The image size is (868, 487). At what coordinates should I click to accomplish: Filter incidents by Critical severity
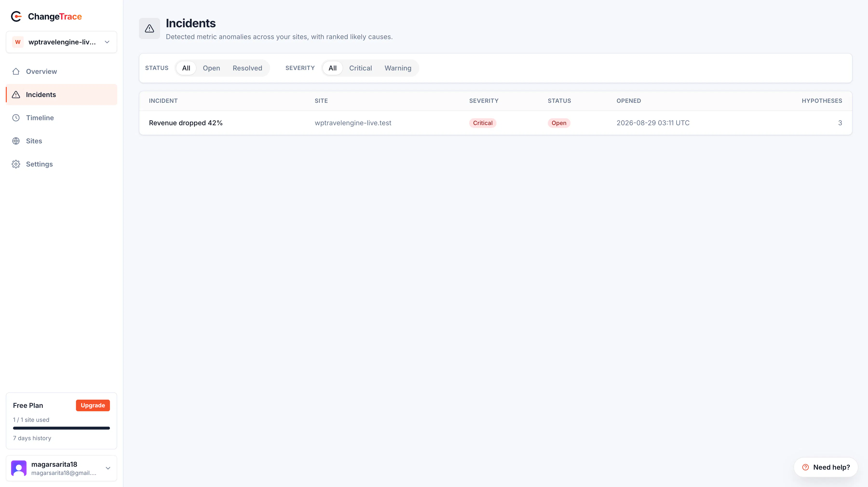[360, 68]
